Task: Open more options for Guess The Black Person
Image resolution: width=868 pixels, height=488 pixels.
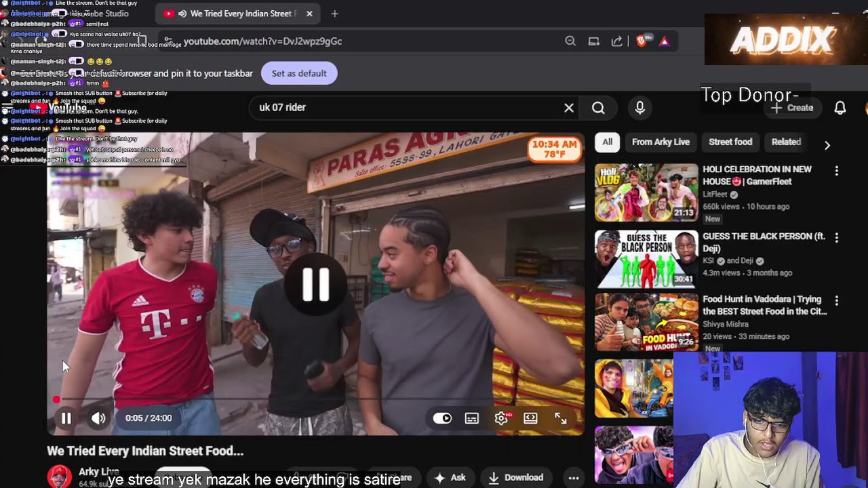Action: 836,238
